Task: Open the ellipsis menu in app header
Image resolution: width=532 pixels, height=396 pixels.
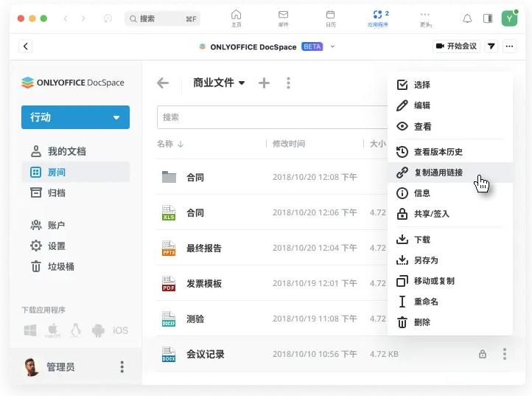Action: [x=509, y=46]
